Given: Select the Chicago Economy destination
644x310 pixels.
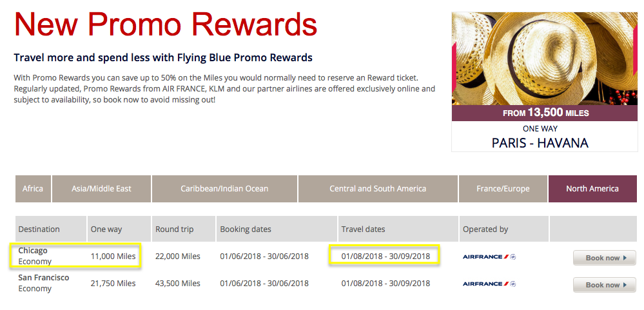Looking at the screenshot, I should [x=35, y=256].
